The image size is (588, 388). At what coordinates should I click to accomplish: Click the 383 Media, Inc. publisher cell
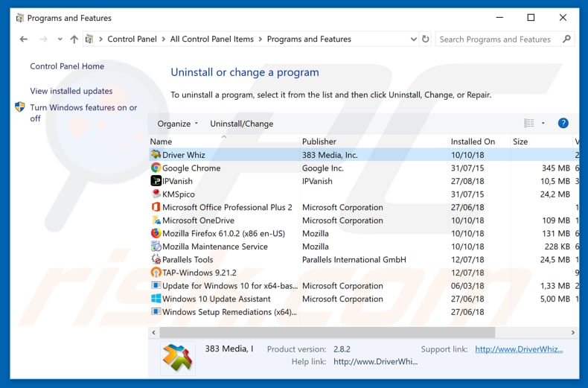pyautogui.click(x=330, y=155)
